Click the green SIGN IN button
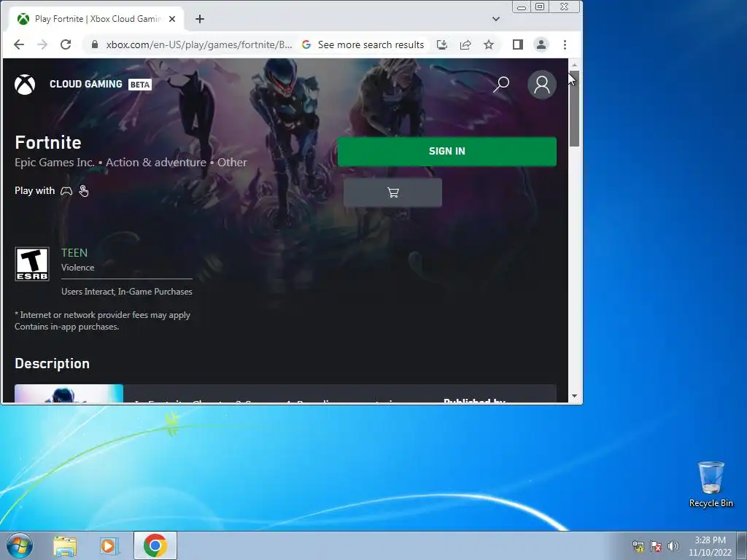The image size is (747, 560). [447, 152]
